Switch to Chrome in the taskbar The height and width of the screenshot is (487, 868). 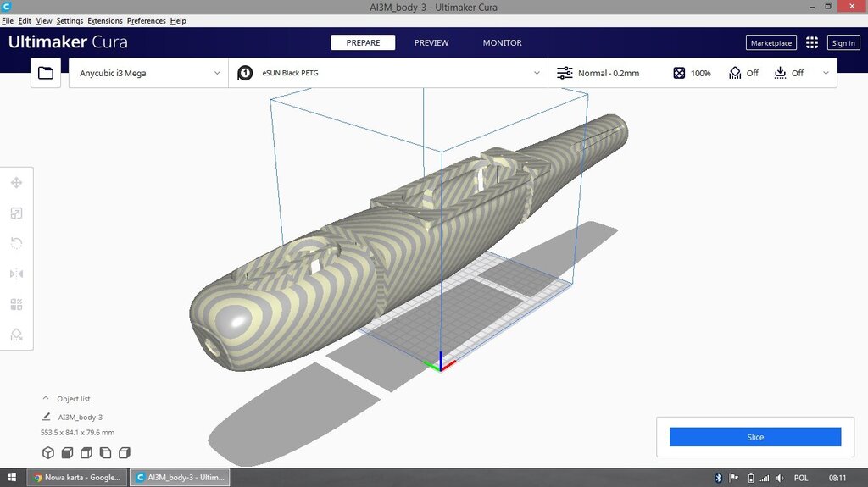77,478
